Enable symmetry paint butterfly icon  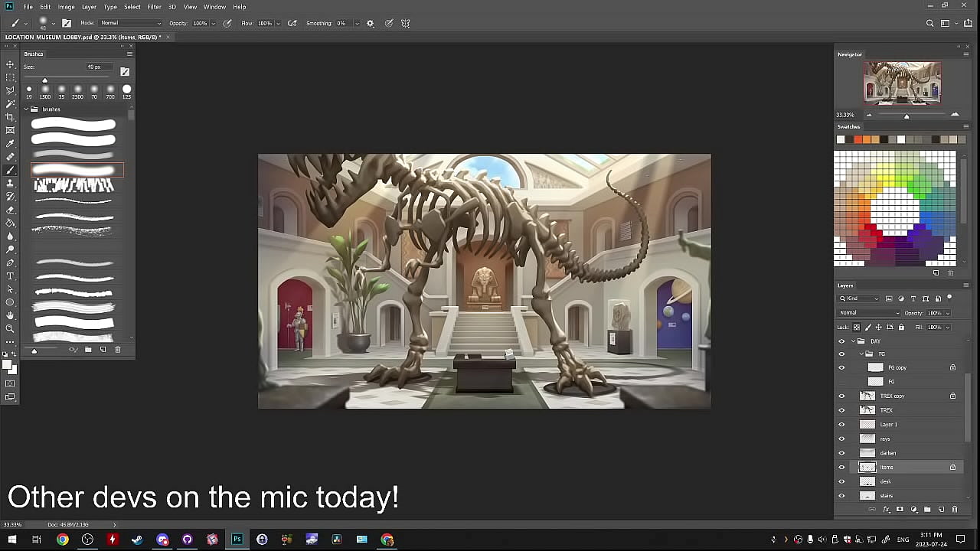406,23
